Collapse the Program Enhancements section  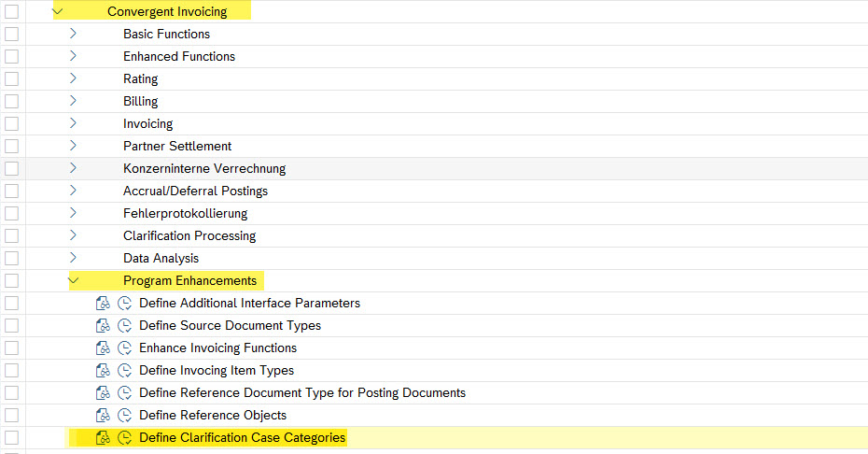(73, 280)
